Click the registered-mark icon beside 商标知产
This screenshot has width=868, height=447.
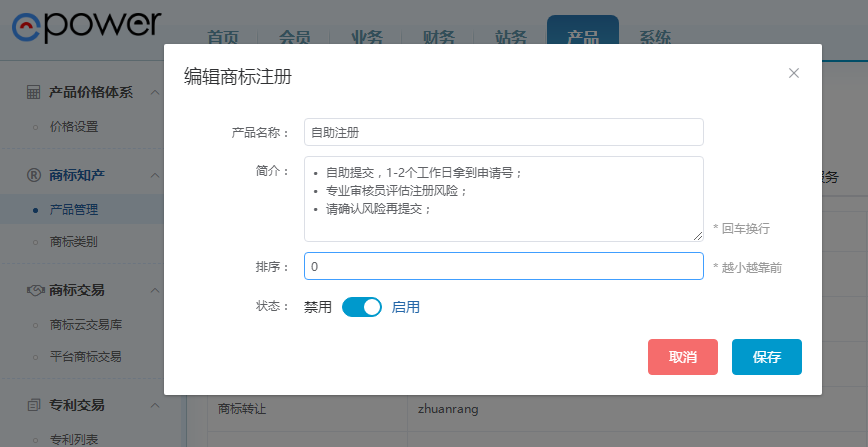point(34,175)
